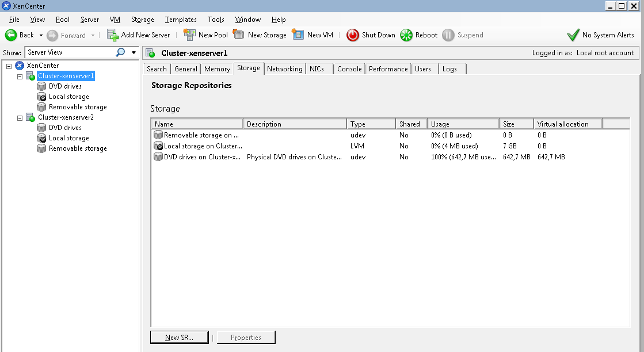This screenshot has height=352, width=644.
Task: Click the green Reboot icon
Action: (x=406, y=35)
